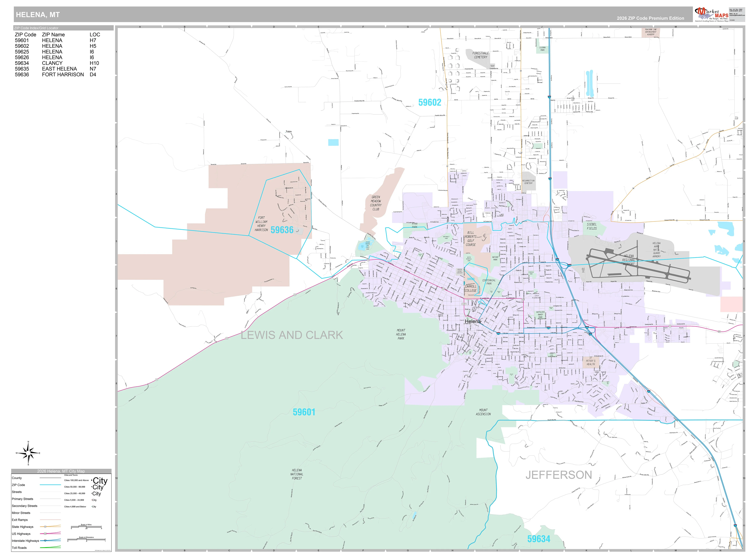Click the US Highways shield symbol in legend
The height and width of the screenshot is (559, 756).
pyautogui.click(x=45, y=534)
